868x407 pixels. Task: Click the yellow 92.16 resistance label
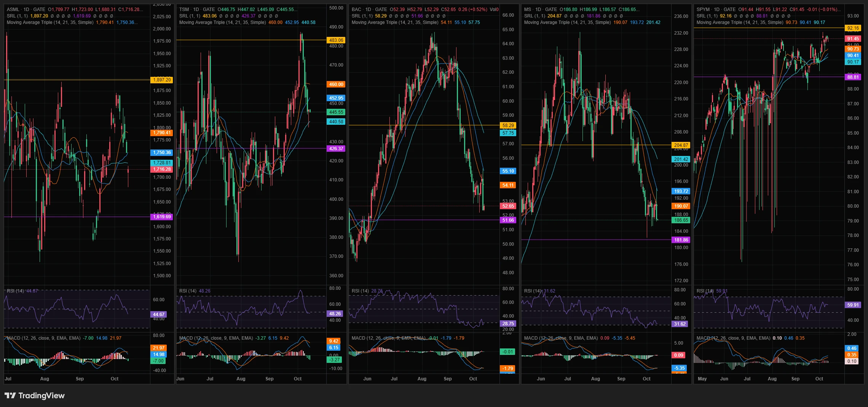tap(853, 28)
